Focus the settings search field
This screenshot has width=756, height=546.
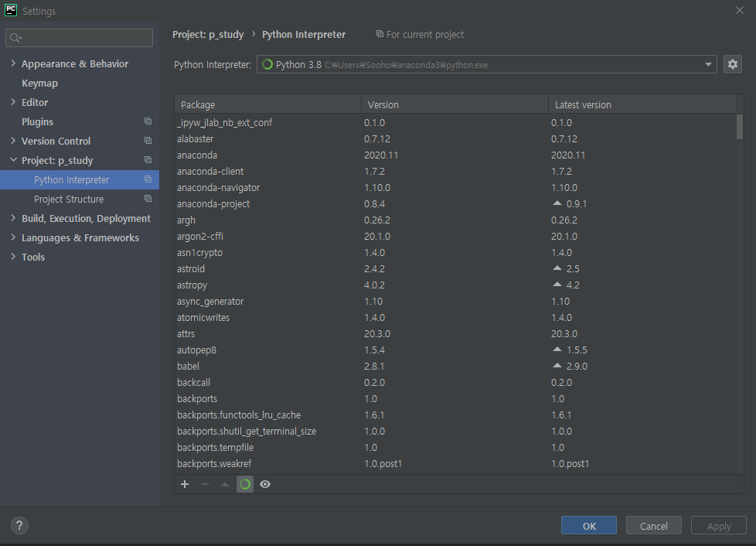(79, 38)
